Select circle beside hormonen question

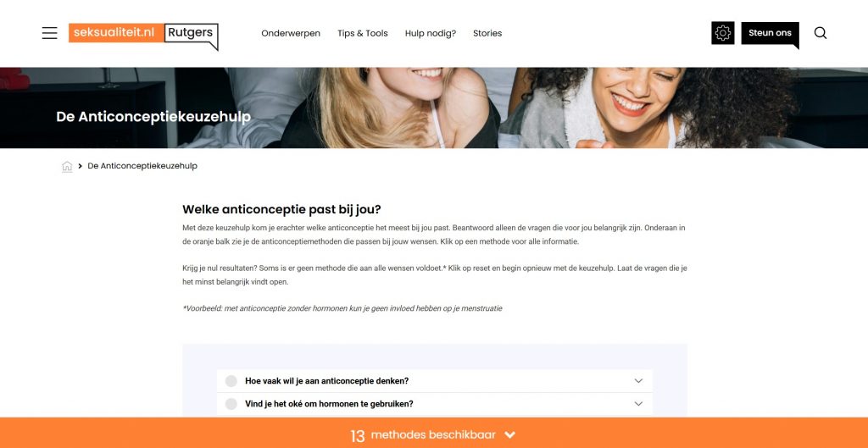[231, 404]
